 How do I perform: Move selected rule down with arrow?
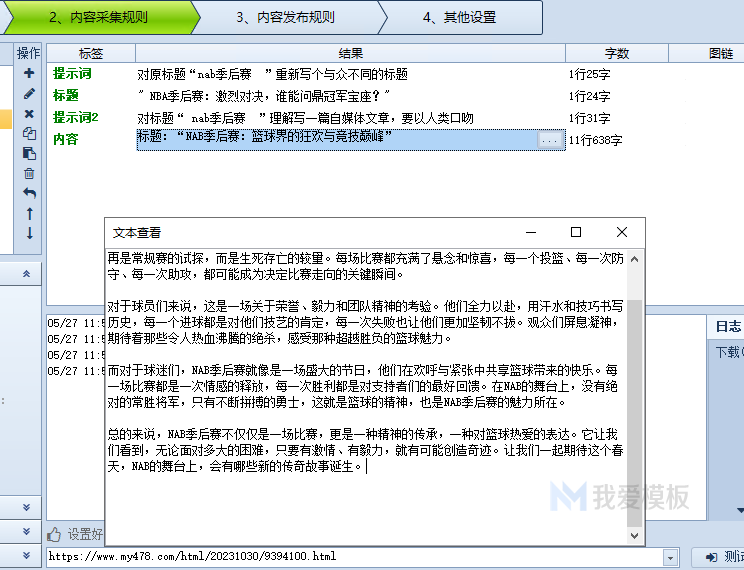[29, 233]
